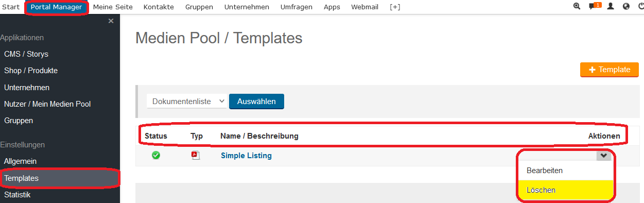Open the user profile icon
644x203 pixels.
pos(611,7)
